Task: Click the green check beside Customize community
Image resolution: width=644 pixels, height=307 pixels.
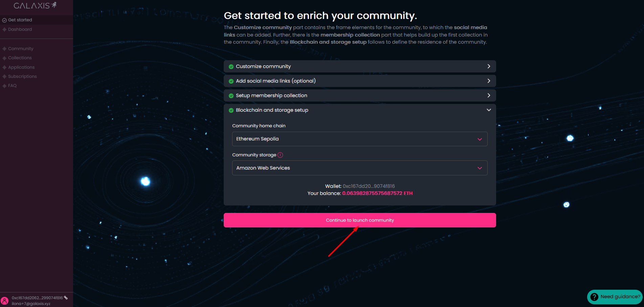Action: pos(231,67)
